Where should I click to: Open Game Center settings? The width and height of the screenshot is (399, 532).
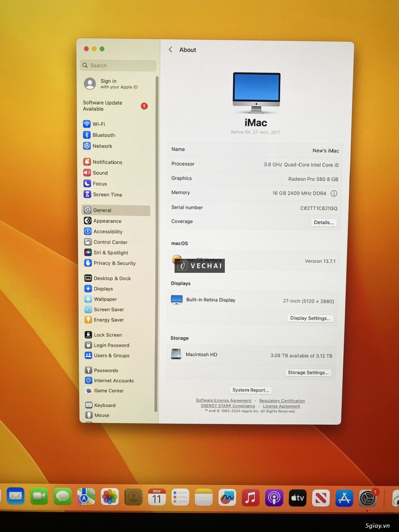click(104, 390)
